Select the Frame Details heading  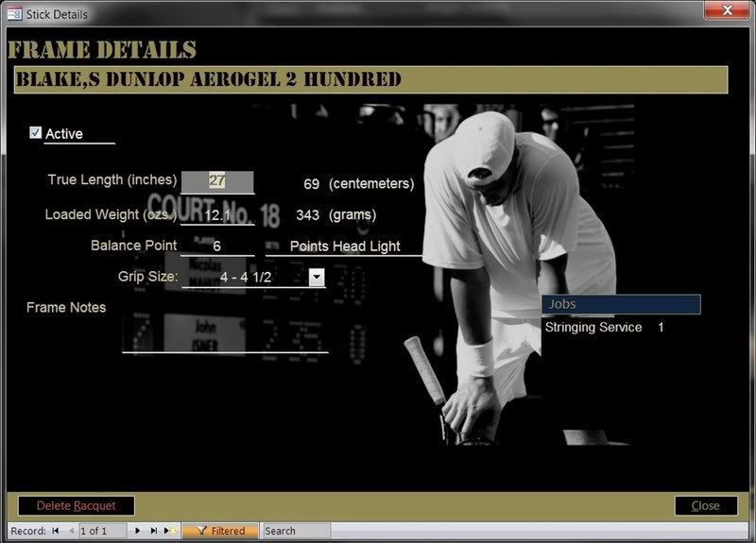pos(102,50)
